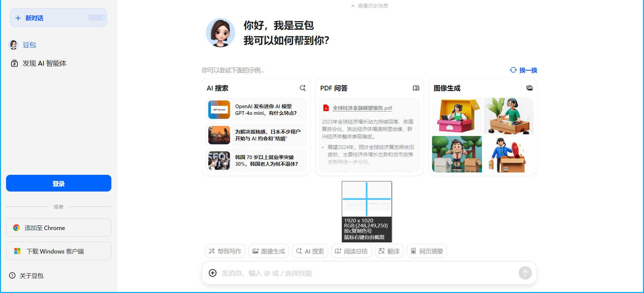The height and width of the screenshot is (293, 644).
Task: Start a new chat with 新对话
Action: coord(58,18)
